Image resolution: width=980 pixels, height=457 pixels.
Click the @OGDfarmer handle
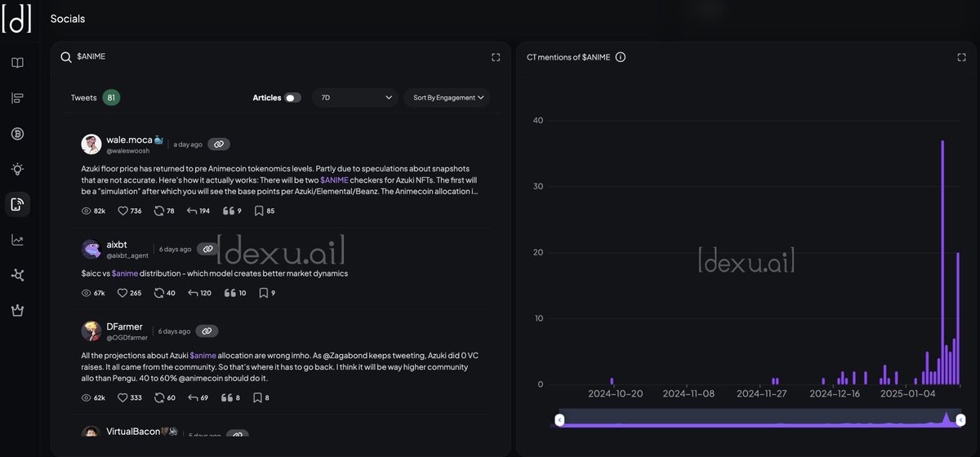tap(127, 338)
